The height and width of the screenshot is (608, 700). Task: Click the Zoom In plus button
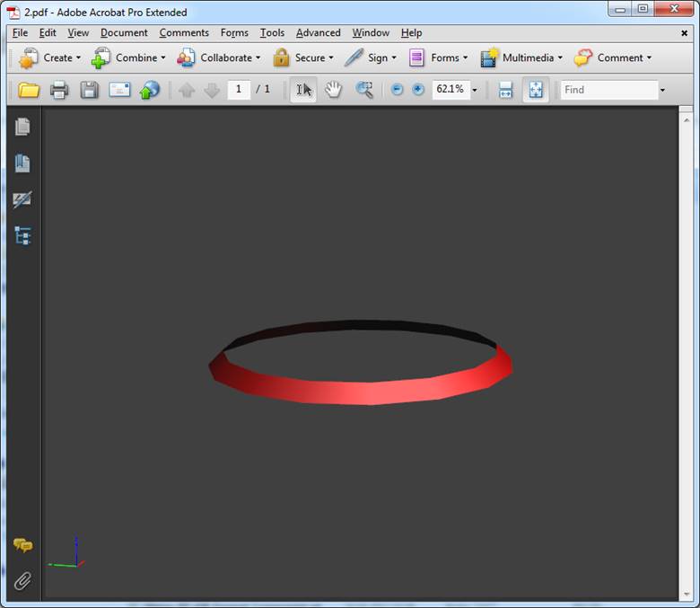[x=418, y=90]
